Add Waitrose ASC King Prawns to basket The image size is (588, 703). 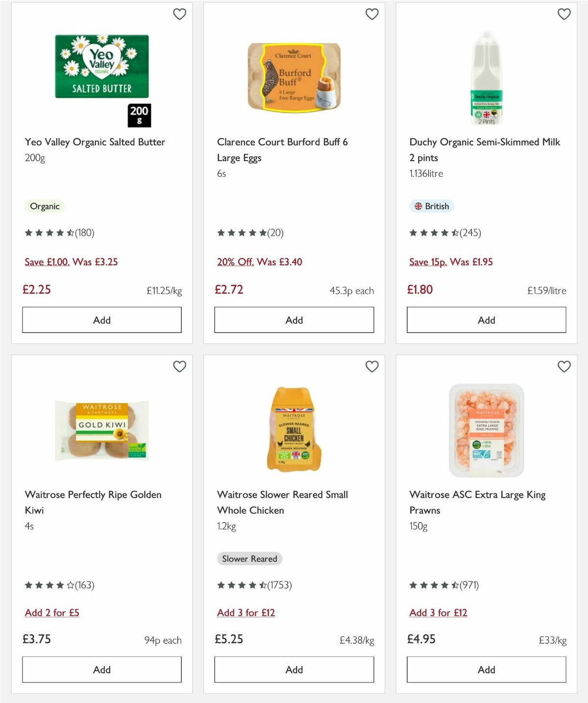pyautogui.click(x=486, y=669)
